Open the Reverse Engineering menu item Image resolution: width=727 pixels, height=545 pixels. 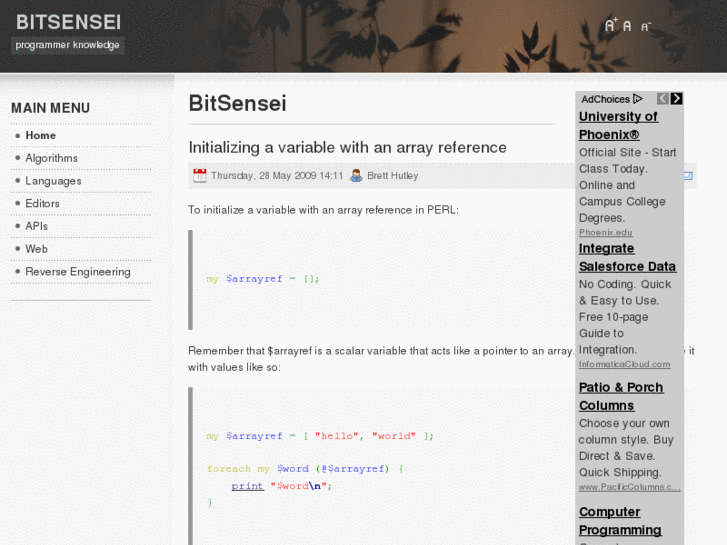(78, 272)
